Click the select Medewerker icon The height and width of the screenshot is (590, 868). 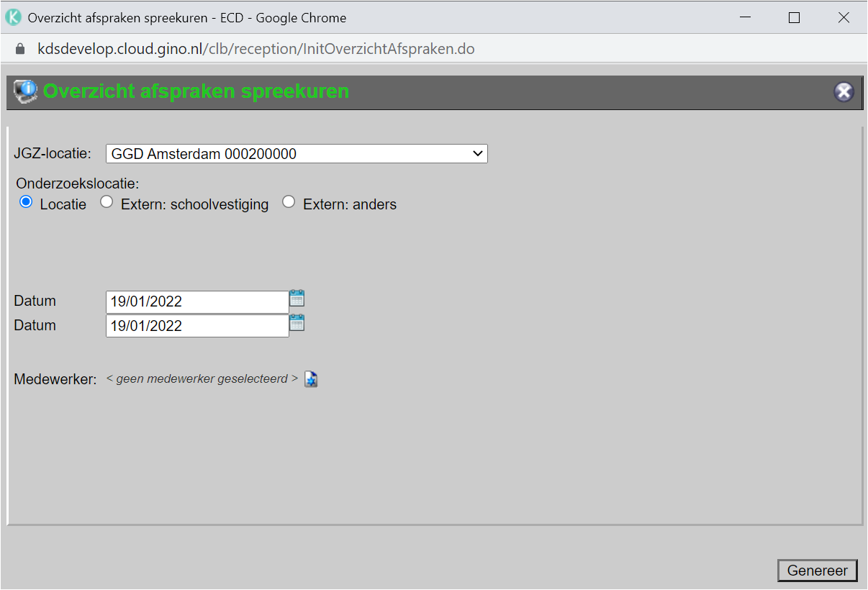pos(311,379)
